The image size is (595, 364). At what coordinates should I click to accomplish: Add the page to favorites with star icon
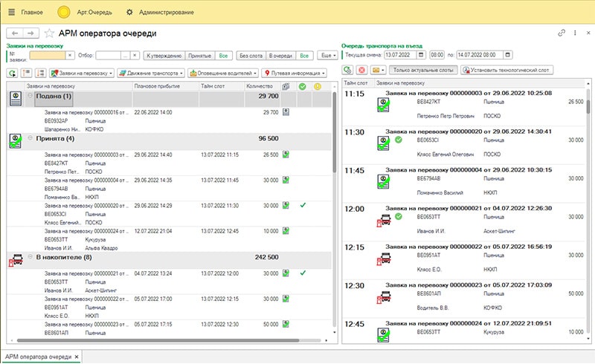pyautogui.click(x=49, y=33)
